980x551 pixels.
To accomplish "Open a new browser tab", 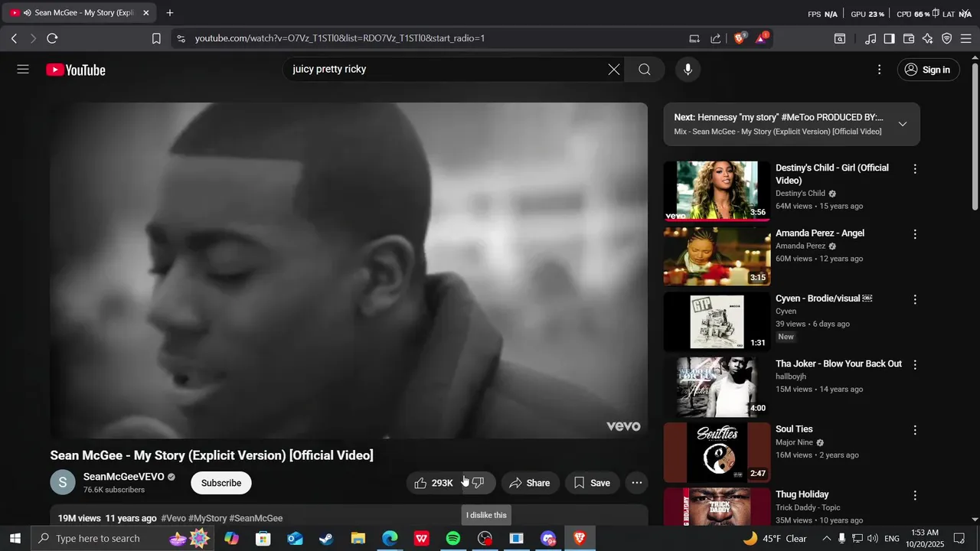I will click(170, 13).
